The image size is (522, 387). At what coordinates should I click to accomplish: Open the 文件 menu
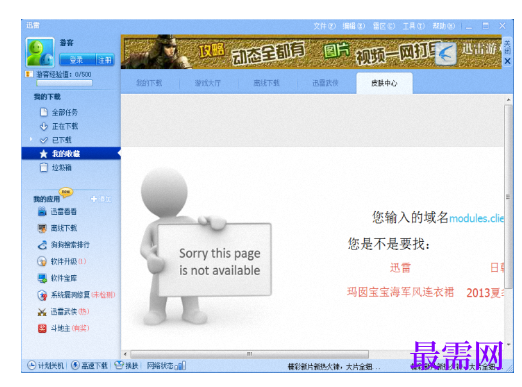[324, 26]
